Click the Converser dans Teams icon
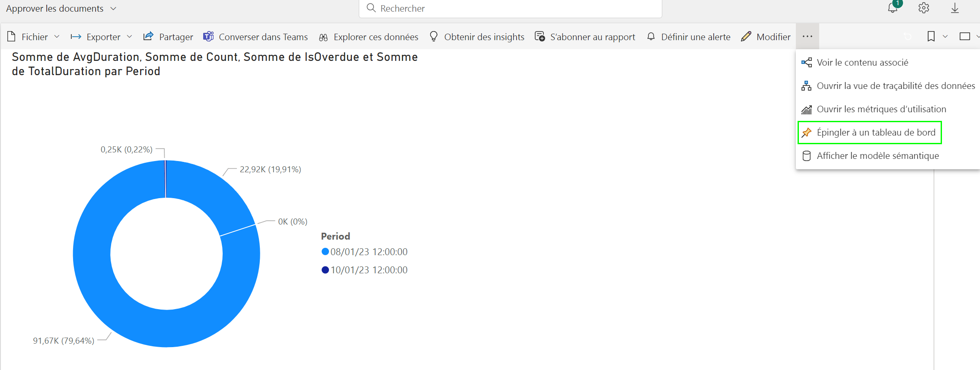Image resolution: width=980 pixels, height=370 pixels. [x=208, y=36]
